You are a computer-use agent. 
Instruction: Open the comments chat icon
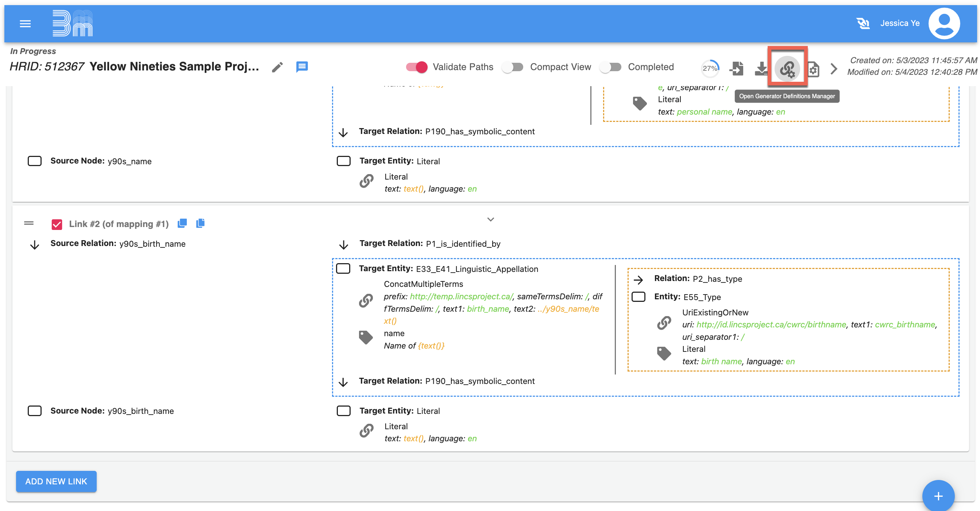(302, 66)
